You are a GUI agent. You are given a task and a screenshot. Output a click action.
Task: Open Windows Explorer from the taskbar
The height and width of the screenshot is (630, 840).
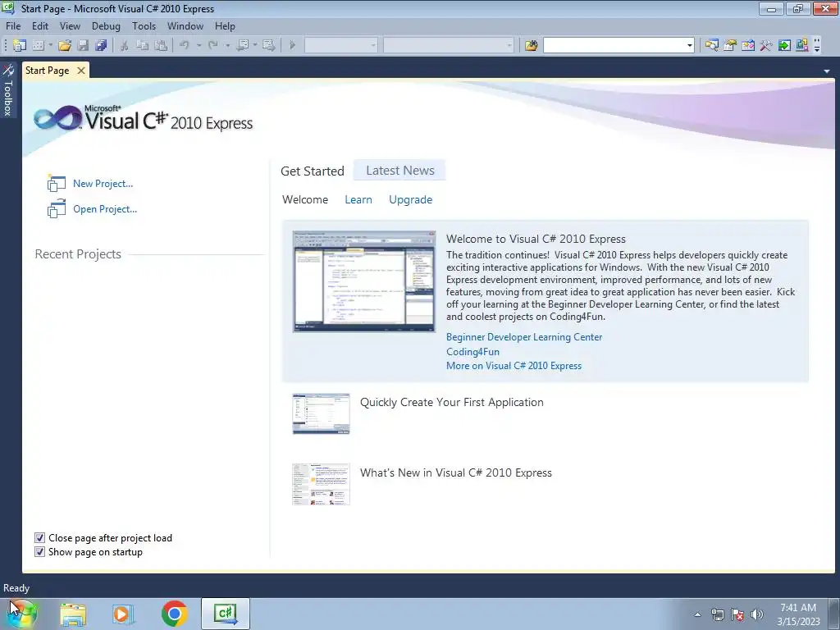(x=73, y=614)
